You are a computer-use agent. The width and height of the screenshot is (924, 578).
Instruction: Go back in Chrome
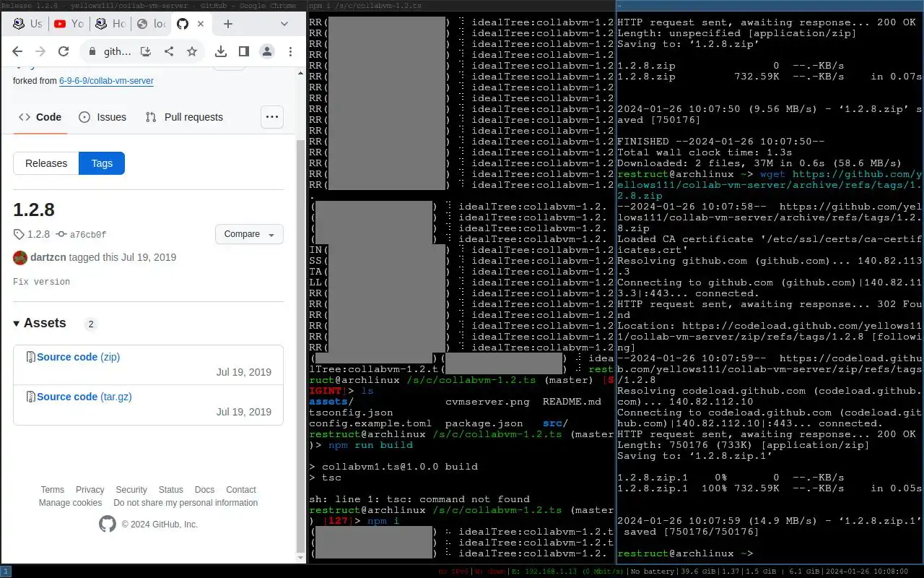coord(17,51)
